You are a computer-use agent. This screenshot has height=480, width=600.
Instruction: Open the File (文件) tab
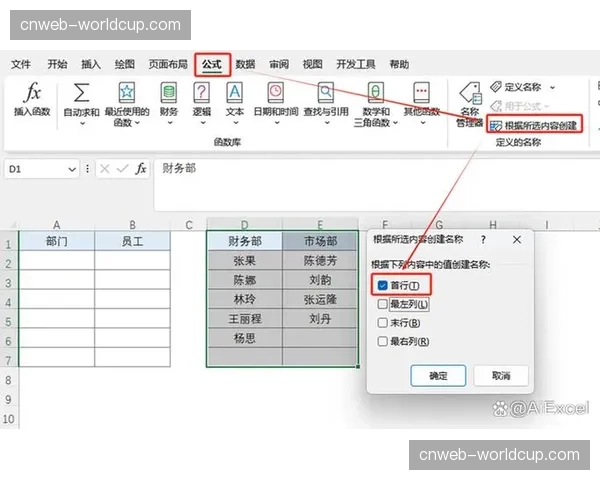coord(21,64)
